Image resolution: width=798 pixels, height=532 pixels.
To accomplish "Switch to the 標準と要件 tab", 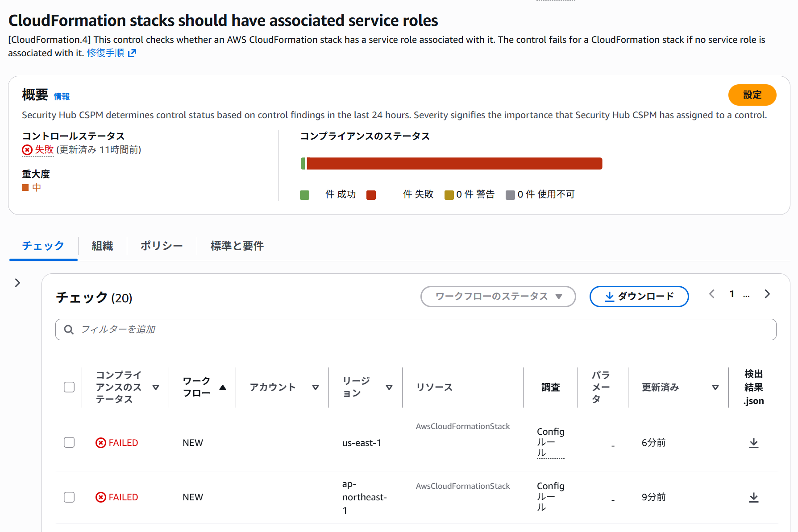I will click(237, 246).
